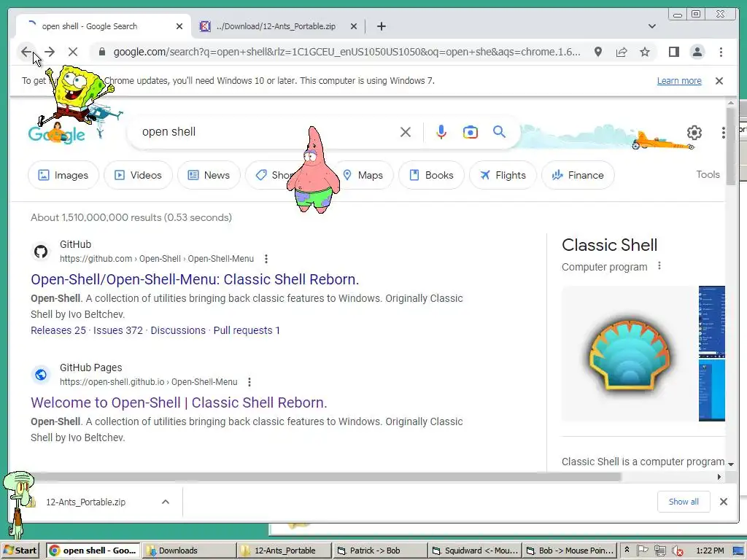The width and height of the screenshot is (747, 560).
Task: Switch to 12-Ants_Portable taskbar window
Action: coord(284,551)
